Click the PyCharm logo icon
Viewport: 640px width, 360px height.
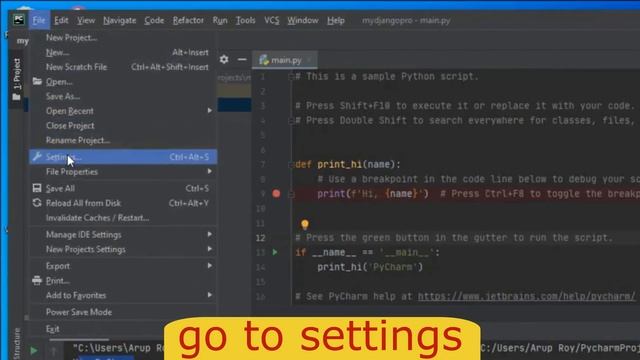point(18,20)
